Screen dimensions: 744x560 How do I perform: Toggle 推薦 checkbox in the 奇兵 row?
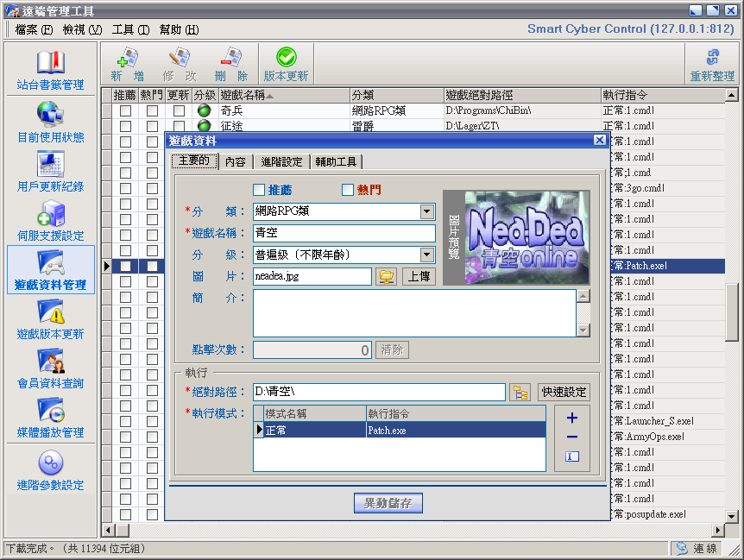[125, 110]
